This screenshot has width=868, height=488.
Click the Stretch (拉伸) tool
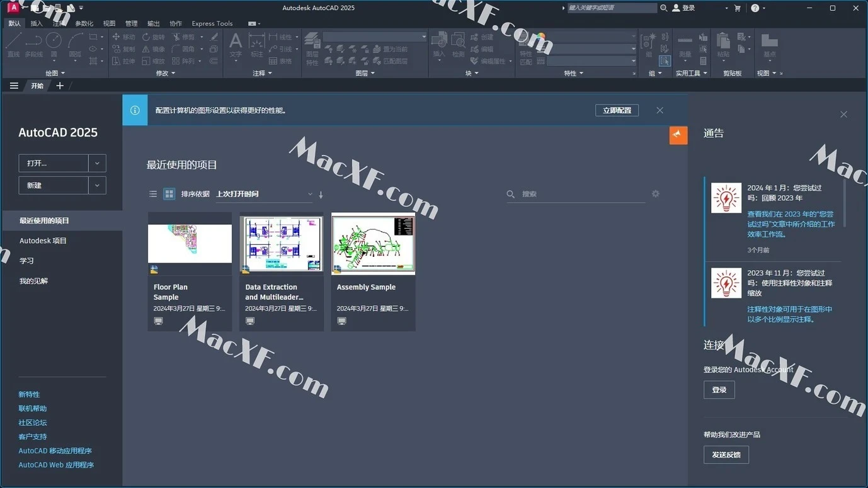[x=124, y=61]
